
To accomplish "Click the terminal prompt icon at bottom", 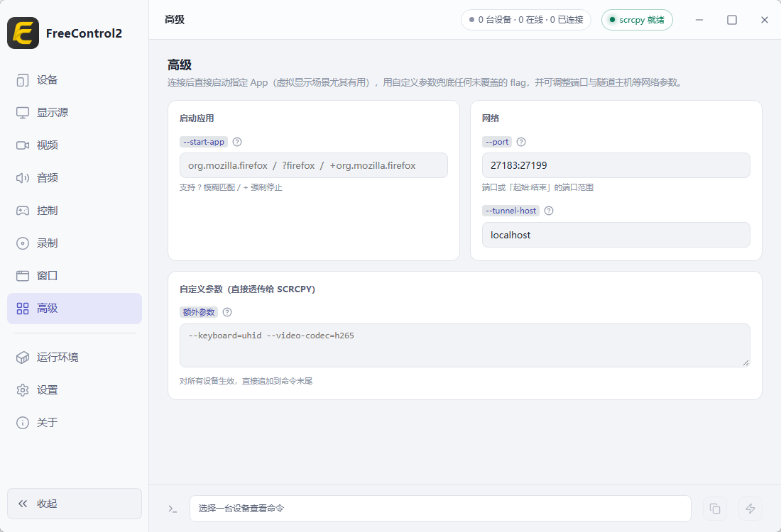I will pos(173,509).
